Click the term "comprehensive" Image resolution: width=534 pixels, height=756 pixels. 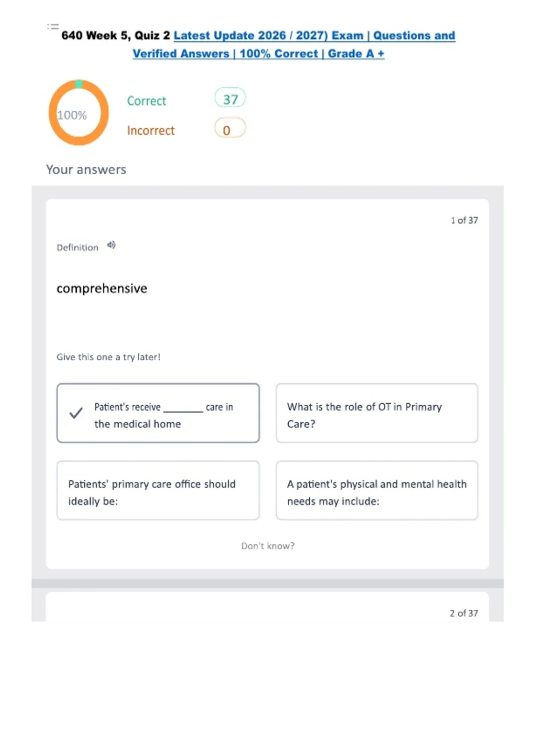(x=102, y=288)
